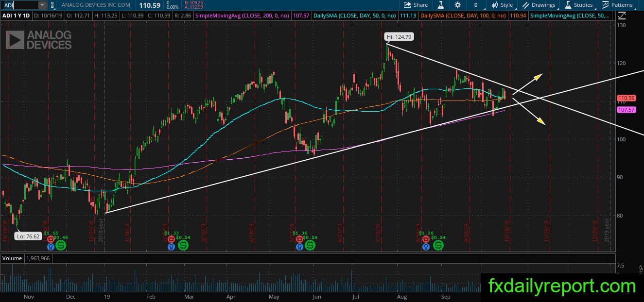Screen dimensions: 644x302
Task: Click the green dividend icon under $0.48
Action: (x=61, y=245)
